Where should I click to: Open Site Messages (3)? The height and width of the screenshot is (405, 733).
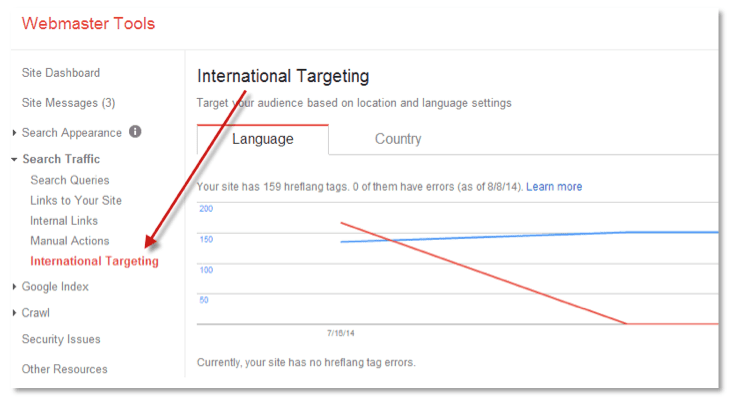(x=68, y=103)
